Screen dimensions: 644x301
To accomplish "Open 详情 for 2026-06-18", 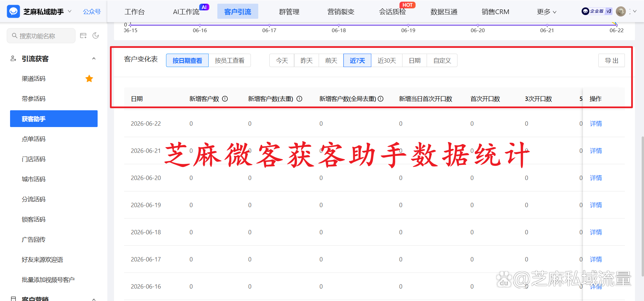I will 596,232.
